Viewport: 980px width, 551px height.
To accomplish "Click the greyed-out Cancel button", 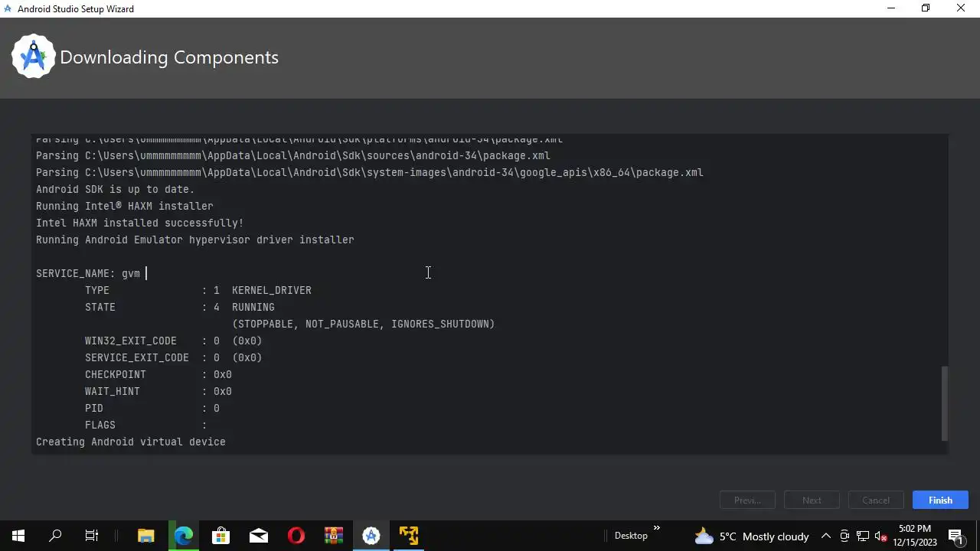I will pos(876,500).
